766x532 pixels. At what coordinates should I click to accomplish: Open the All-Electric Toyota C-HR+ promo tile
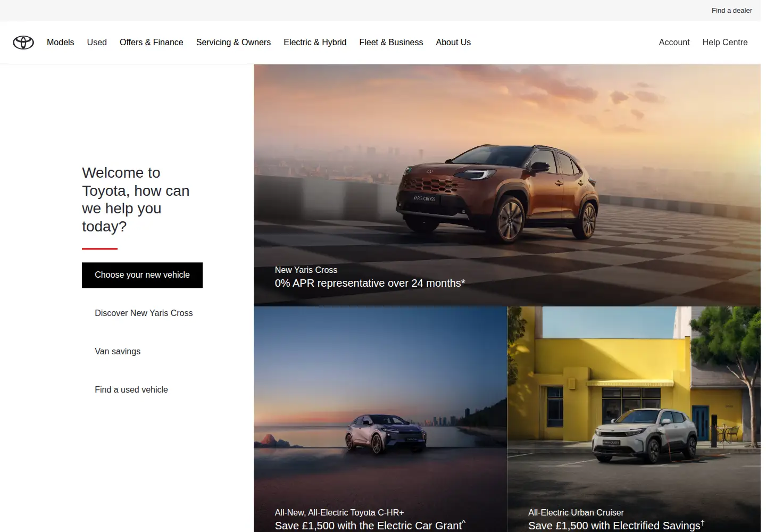380,419
